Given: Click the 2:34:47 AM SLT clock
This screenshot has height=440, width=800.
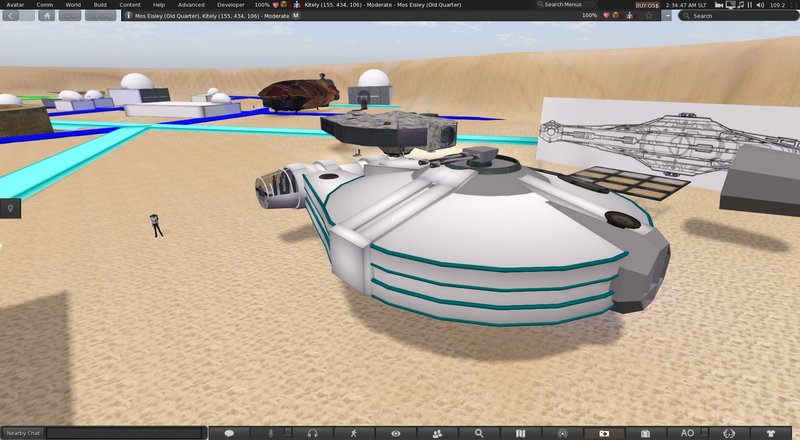Looking at the screenshot, I should 686,5.
